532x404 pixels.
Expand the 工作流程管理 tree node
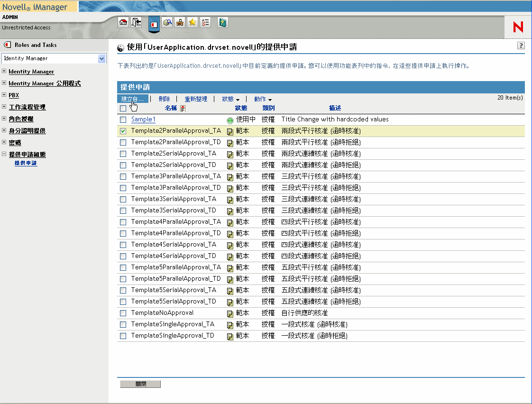(4, 107)
